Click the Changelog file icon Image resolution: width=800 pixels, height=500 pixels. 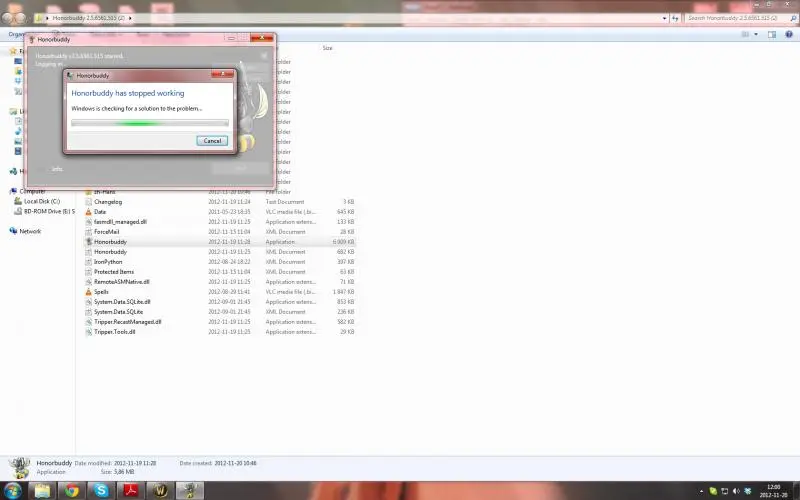(88, 202)
